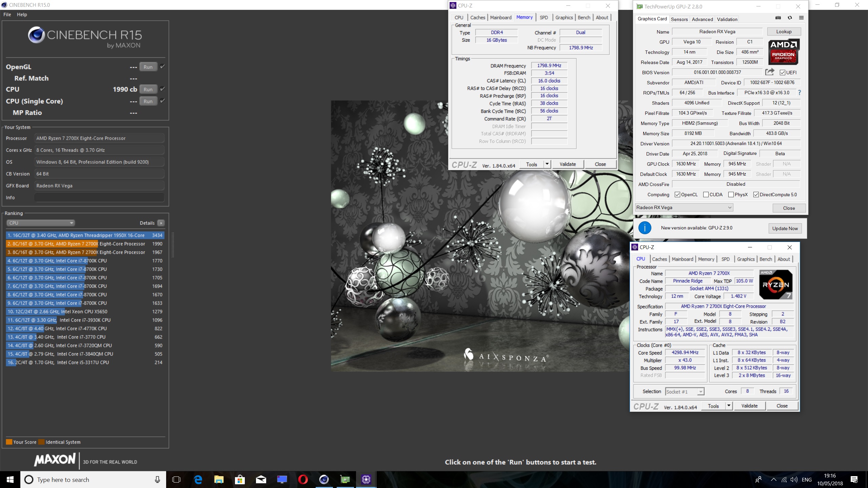
Task: Open Task View icon on taskbar
Action: tap(176, 480)
